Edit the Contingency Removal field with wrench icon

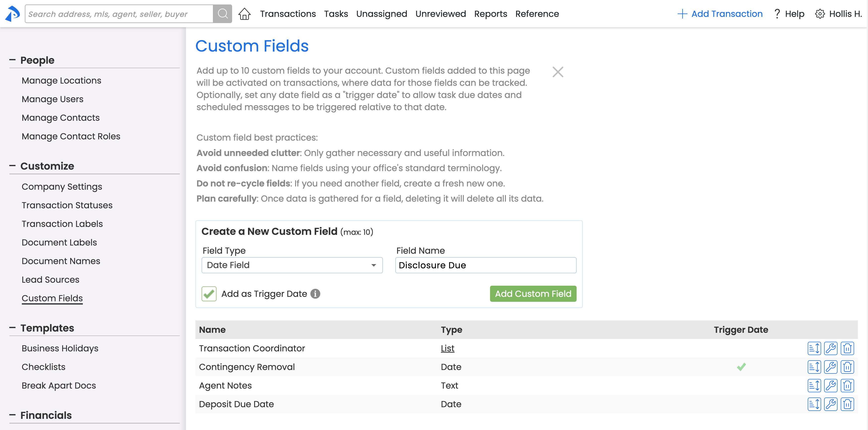point(831,367)
